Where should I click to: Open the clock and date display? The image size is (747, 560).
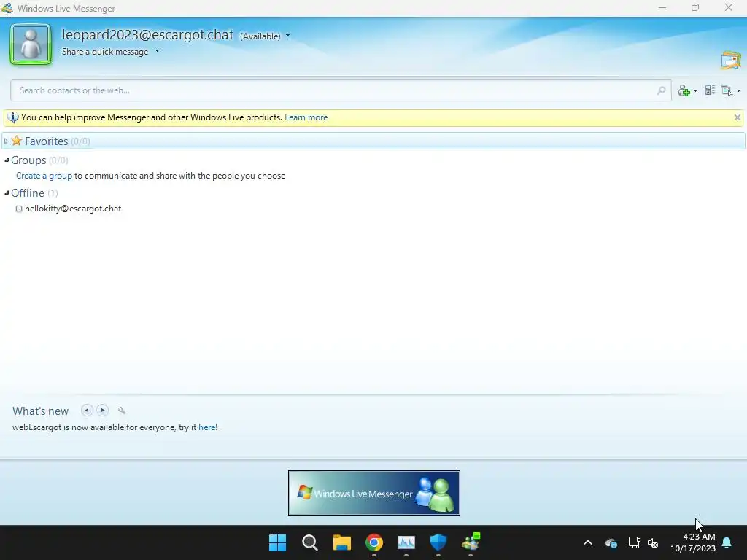[x=693, y=542]
